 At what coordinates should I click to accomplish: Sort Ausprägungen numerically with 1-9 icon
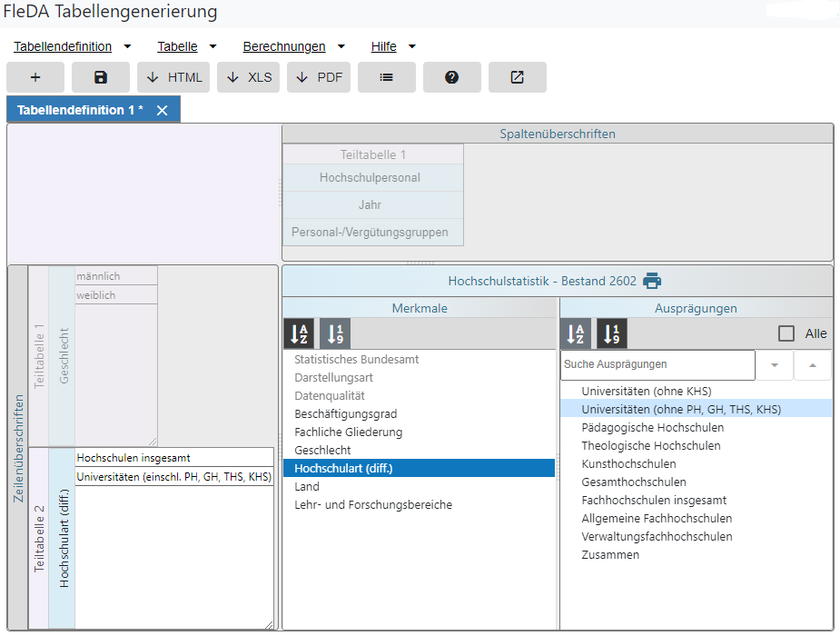tap(611, 333)
